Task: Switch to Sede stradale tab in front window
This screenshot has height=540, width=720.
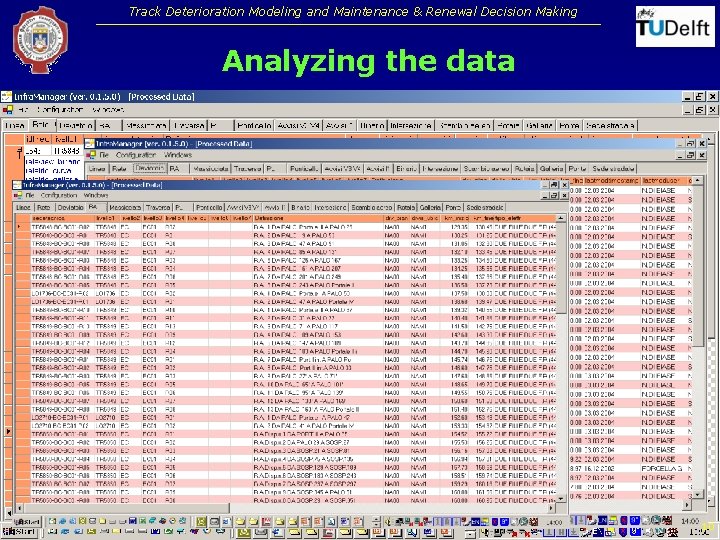Action: (x=485, y=208)
